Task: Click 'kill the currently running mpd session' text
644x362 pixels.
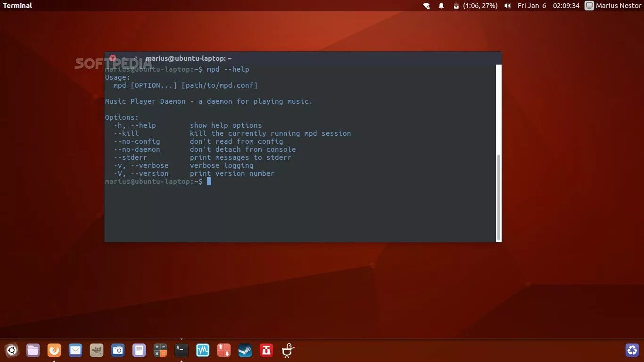Action: [x=270, y=133]
